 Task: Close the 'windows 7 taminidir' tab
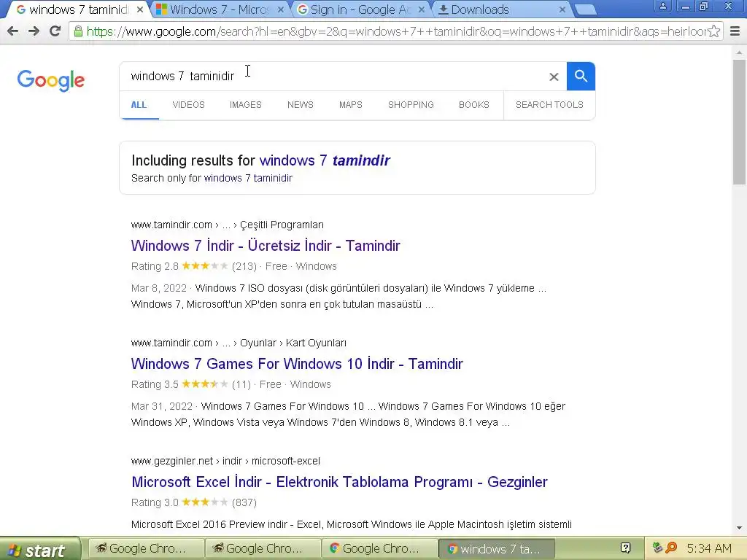coord(140,9)
